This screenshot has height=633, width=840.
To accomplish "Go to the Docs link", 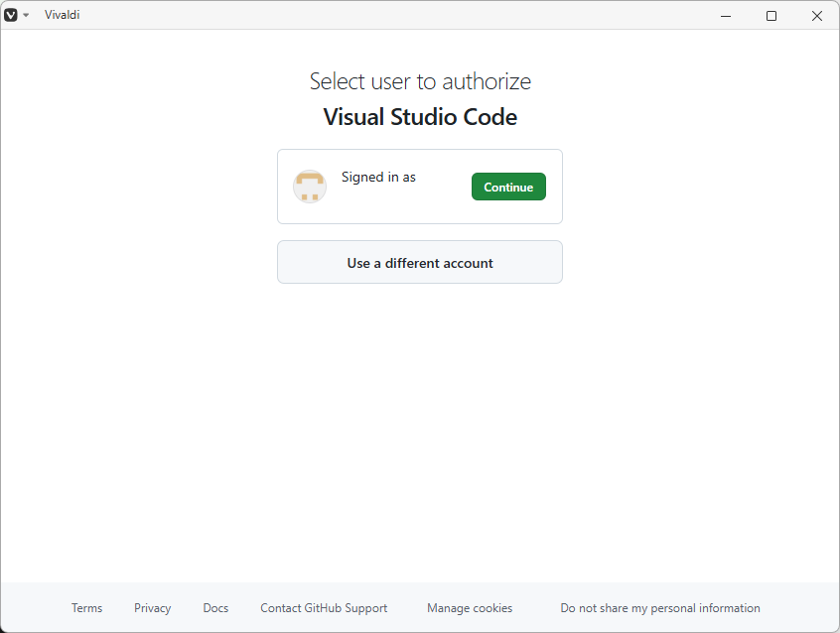I will [215, 608].
